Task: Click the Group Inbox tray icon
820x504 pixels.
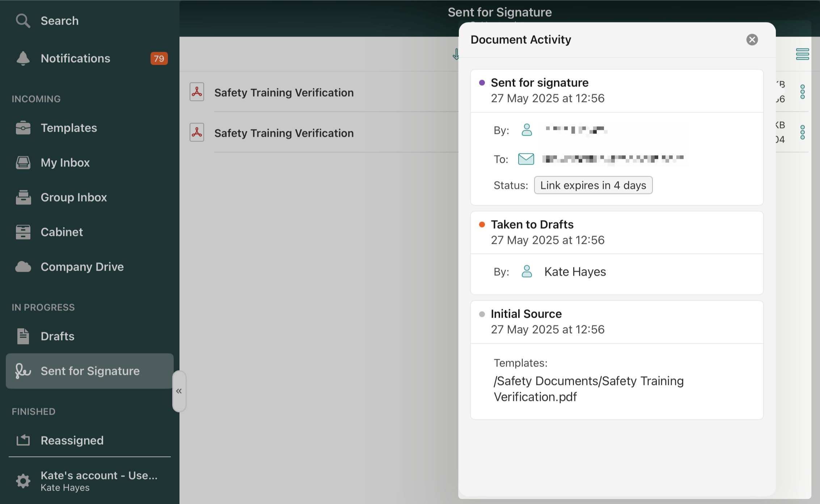Action: (23, 197)
